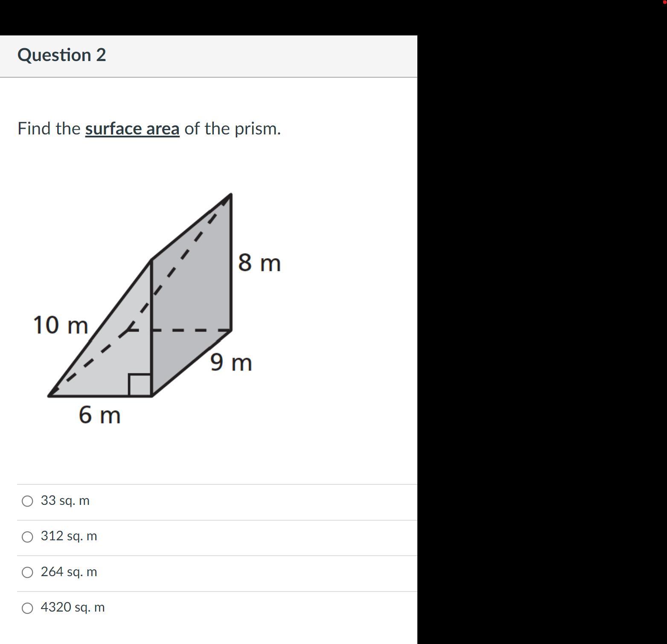Click the '312 sq. m' answer text
Viewport: 667px width, 644px height.
69,536
